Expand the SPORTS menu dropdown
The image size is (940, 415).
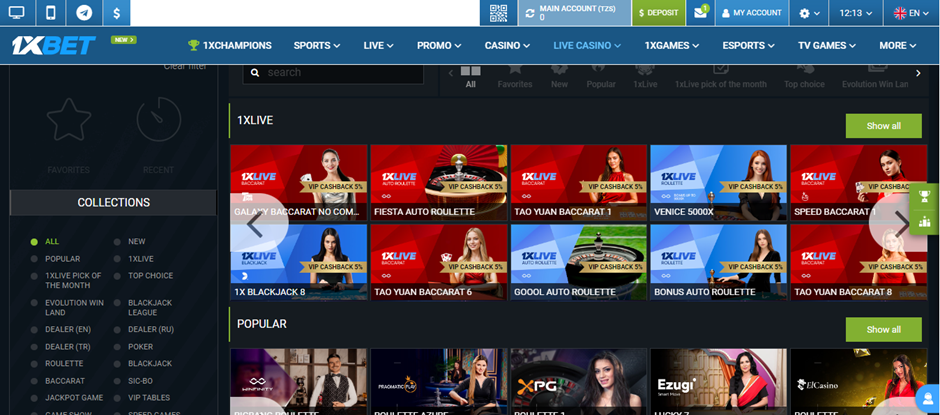317,46
